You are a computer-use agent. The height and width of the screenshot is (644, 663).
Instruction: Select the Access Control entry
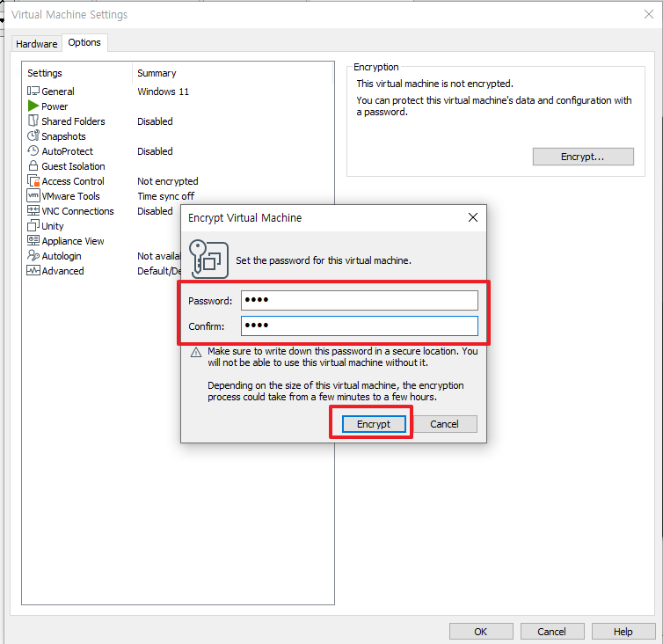[73, 181]
